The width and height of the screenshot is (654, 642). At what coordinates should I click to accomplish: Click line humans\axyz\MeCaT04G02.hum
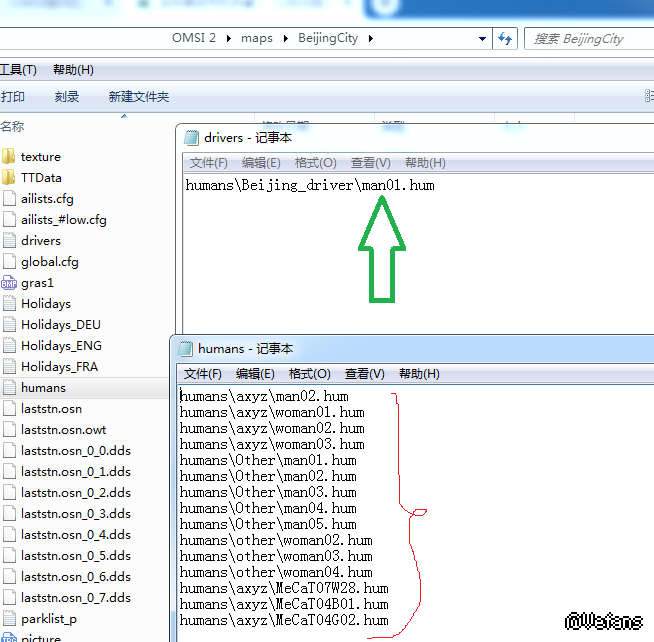point(284,620)
